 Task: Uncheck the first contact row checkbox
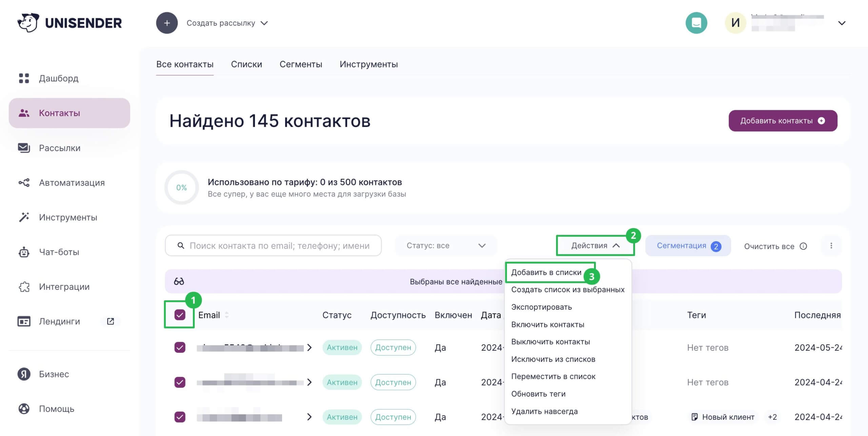180,347
